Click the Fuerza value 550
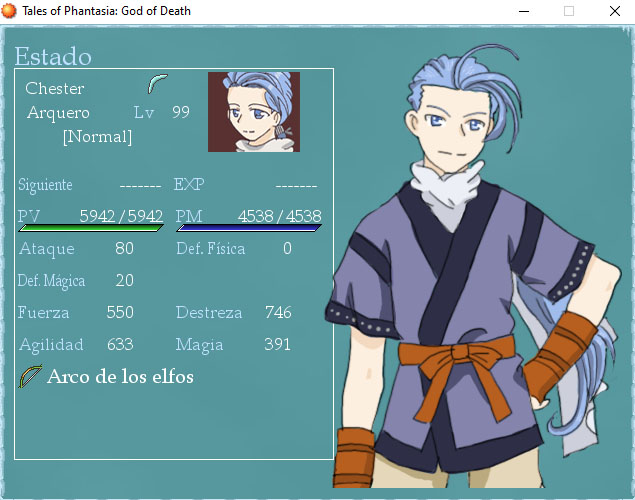This screenshot has height=500, width=635. click(x=120, y=312)
